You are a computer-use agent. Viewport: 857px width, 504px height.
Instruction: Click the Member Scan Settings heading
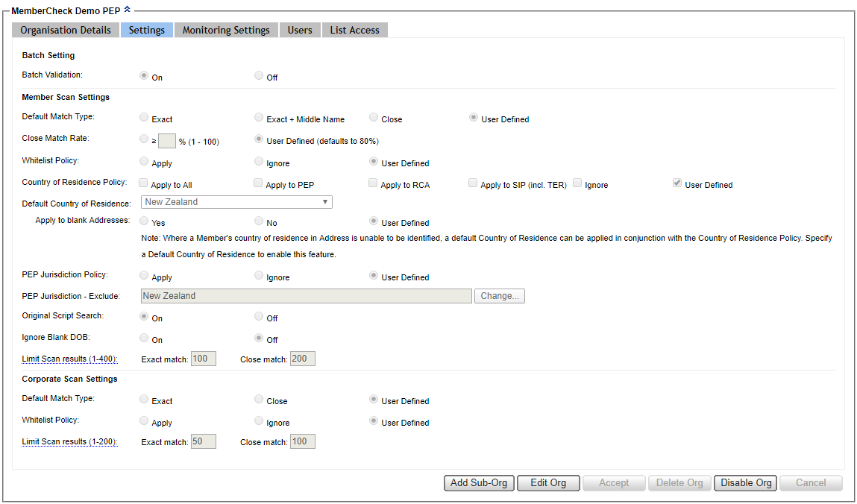[x=66, y=97]
